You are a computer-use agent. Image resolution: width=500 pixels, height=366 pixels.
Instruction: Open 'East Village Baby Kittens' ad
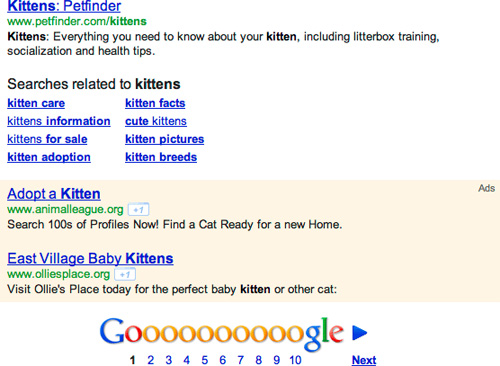click(x=90, y=259)
